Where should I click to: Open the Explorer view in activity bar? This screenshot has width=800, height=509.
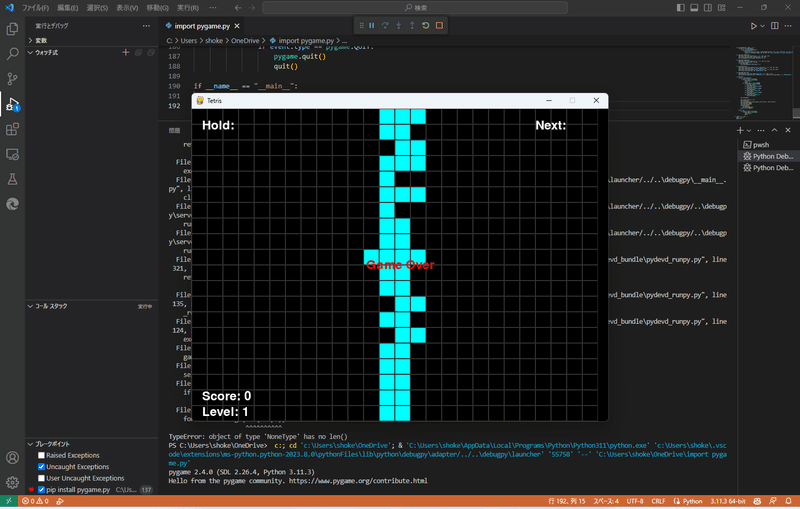tap(12, 29)
